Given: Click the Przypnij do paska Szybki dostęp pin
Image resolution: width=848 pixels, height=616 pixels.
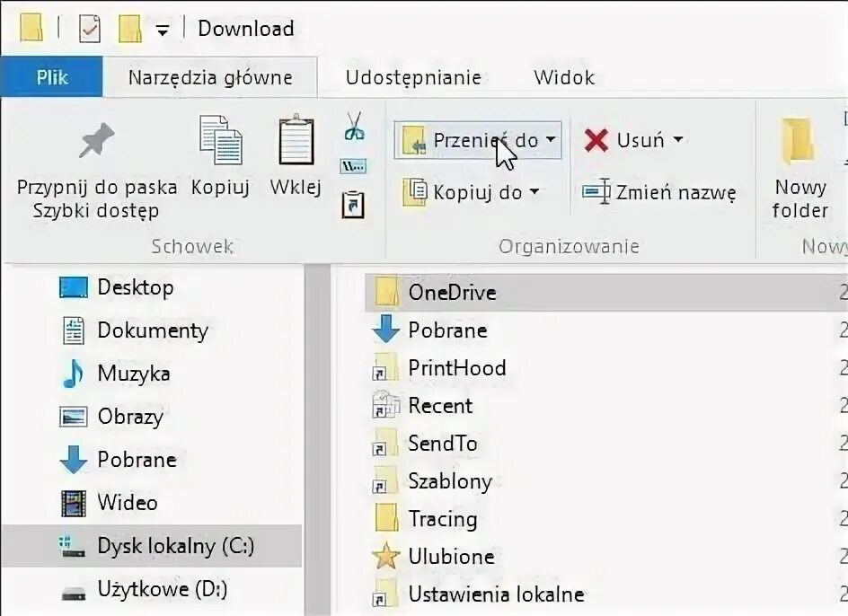Looking at the screenshot, I should point(95,139).
